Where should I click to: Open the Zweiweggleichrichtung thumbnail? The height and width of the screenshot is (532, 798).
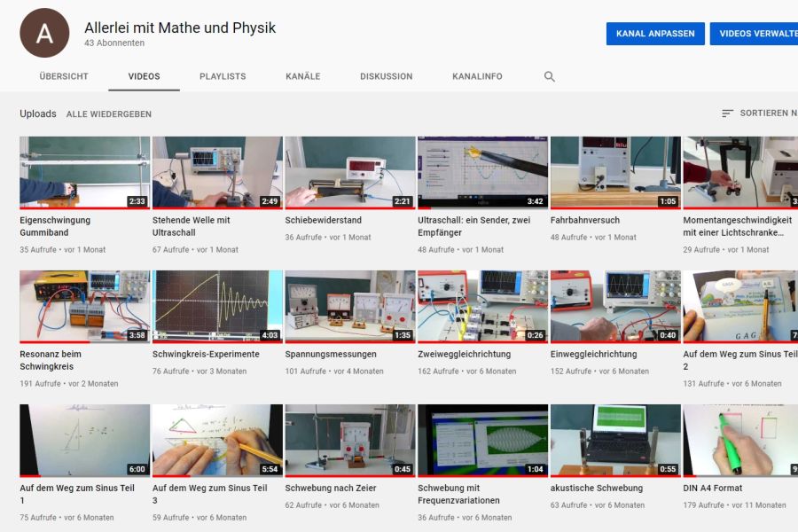click(x=483, y=307)
